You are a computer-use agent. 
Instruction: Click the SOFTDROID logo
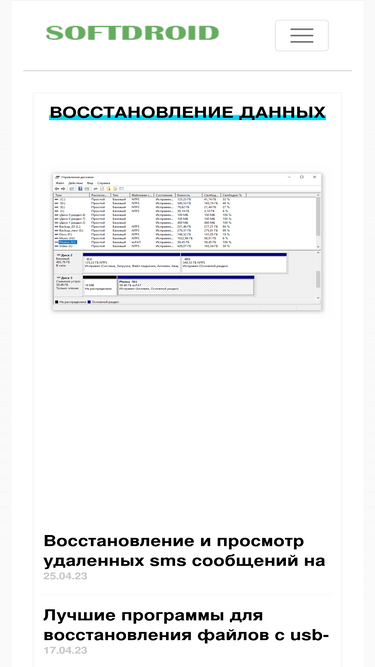click(x=132, y=33)
